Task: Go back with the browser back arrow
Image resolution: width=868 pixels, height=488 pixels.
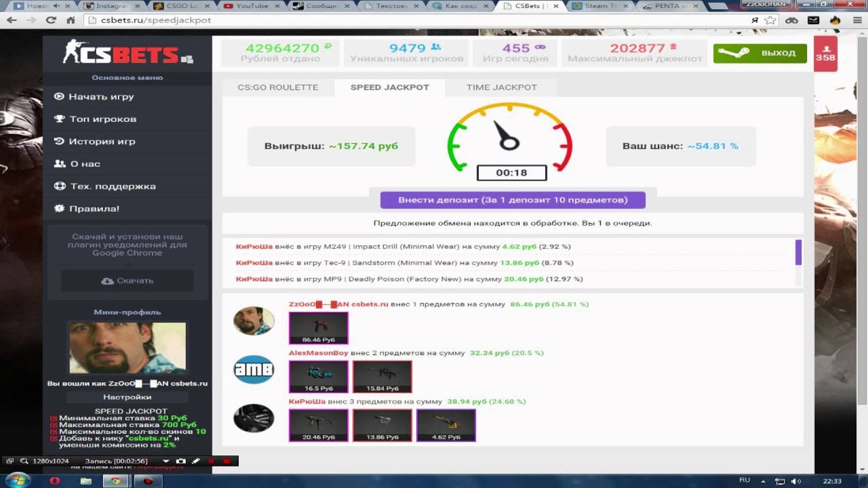Action: 12,20
